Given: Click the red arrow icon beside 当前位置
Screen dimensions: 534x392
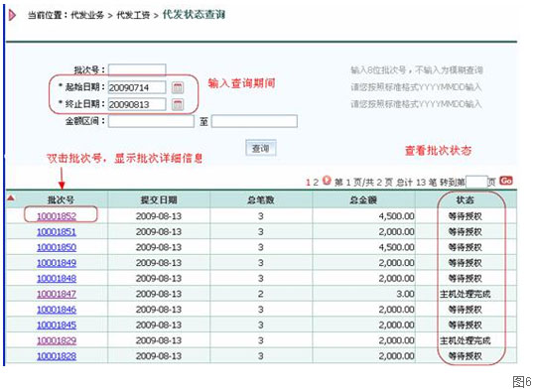Looking at the screenshot, I should coord(13,15).
